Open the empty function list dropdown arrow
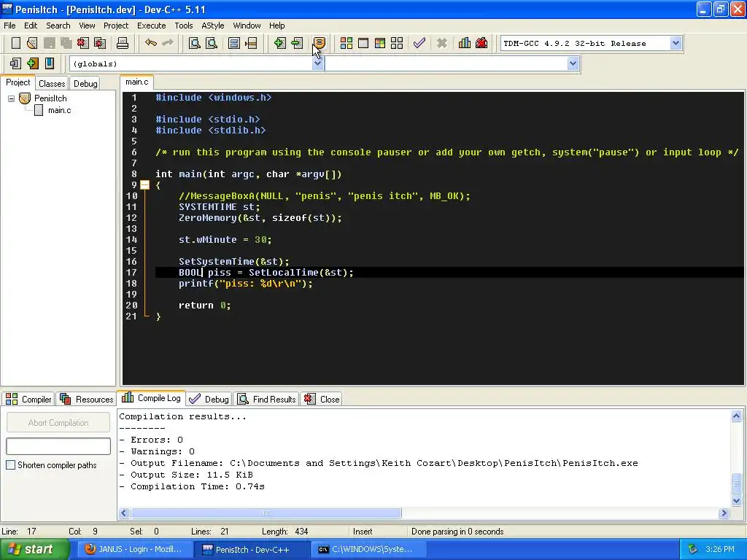This screenshot has height=560, width=747. 573,64
